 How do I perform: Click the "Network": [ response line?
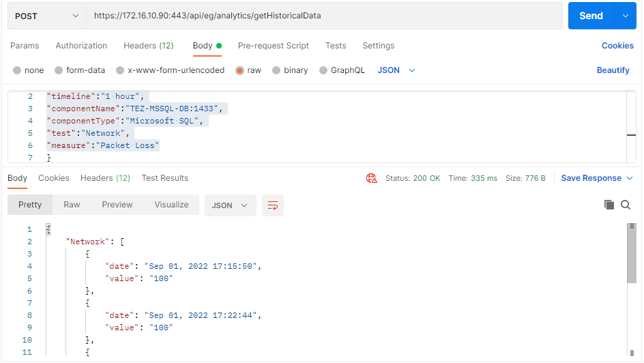[x=95, y=242]
